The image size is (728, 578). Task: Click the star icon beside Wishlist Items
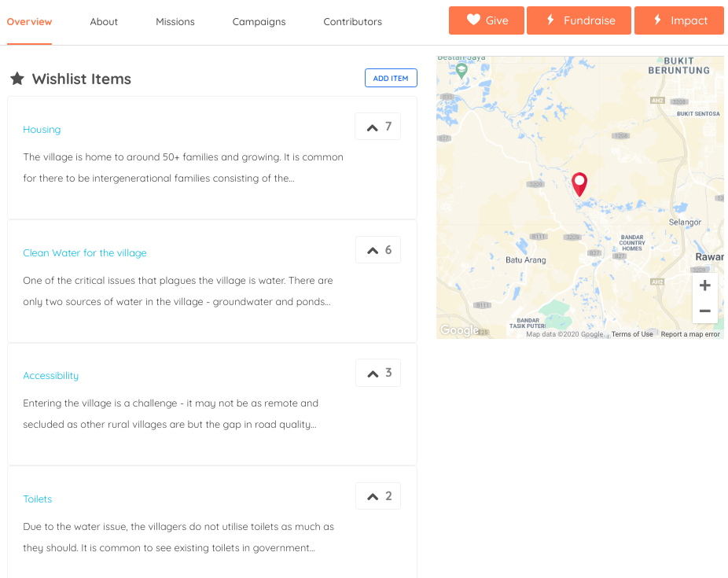(17, 79)
